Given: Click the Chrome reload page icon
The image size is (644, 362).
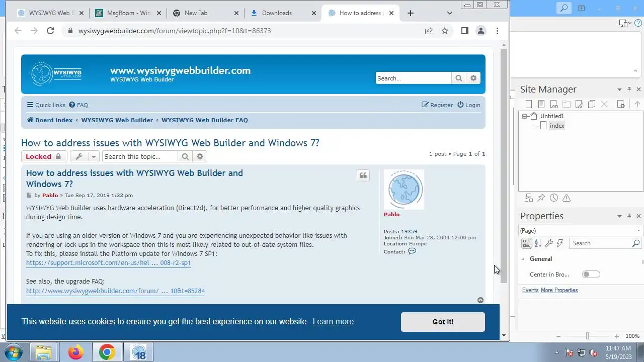Looking at the screenshot, I should (50, 31).
